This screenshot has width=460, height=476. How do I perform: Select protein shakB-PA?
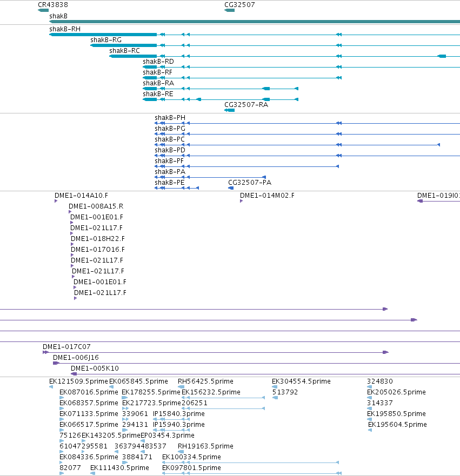point(210,177)
